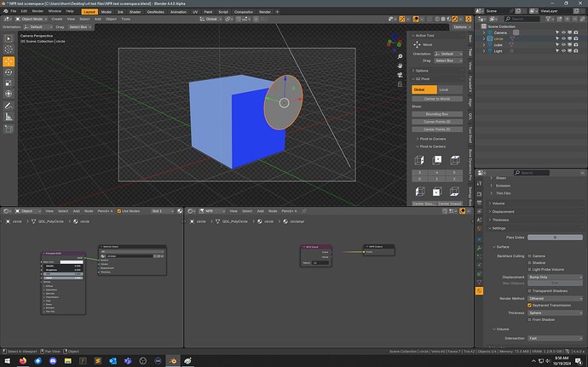Enable Light Probe Volume checkbox
588x367 pixels.
(x=529, y=270)
